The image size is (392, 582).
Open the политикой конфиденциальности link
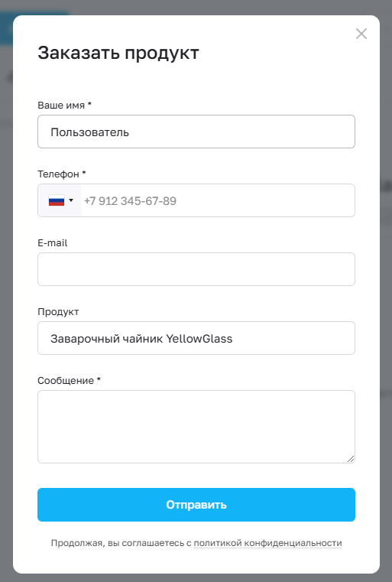(267, 543)
